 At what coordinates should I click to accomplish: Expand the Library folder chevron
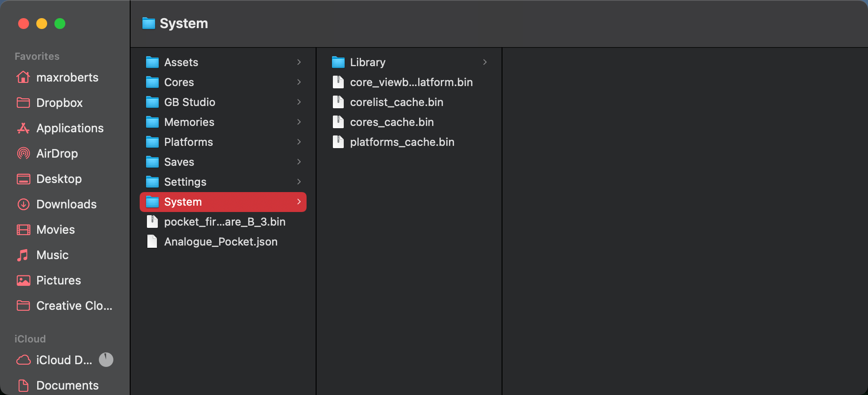485,62
